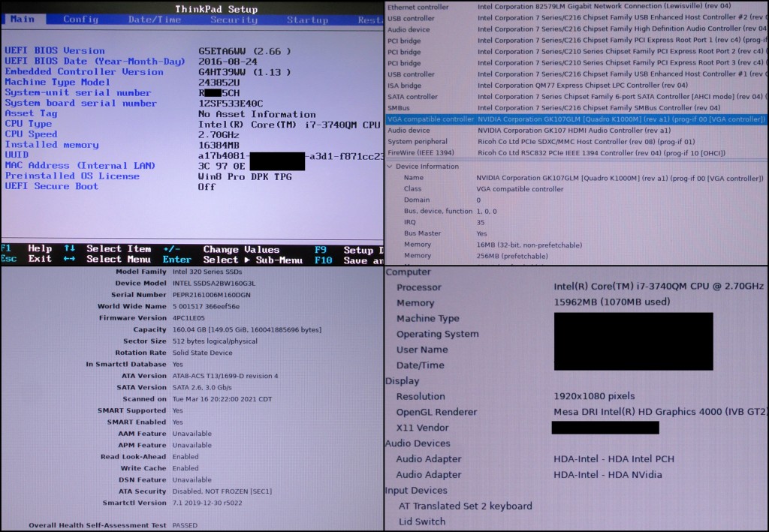
Task: Select the SATA Version label
Action: 141,387
